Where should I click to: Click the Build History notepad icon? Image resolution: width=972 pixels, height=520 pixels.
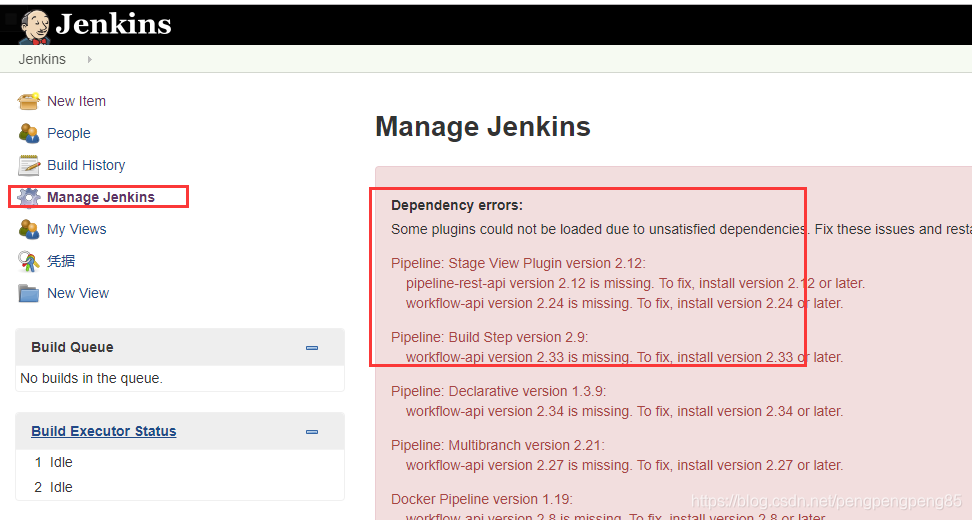[x=29, y=165]
